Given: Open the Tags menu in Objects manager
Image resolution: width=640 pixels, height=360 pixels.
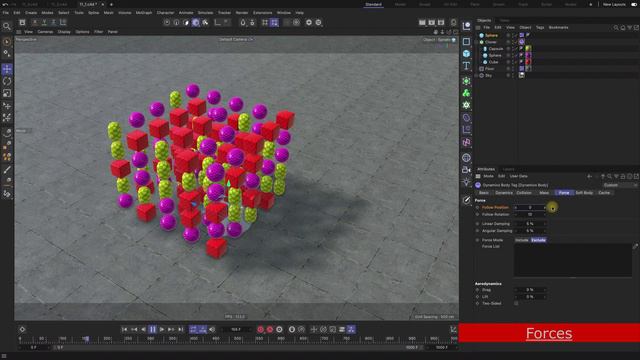Looking at the screenshot, I should (540, 27).
